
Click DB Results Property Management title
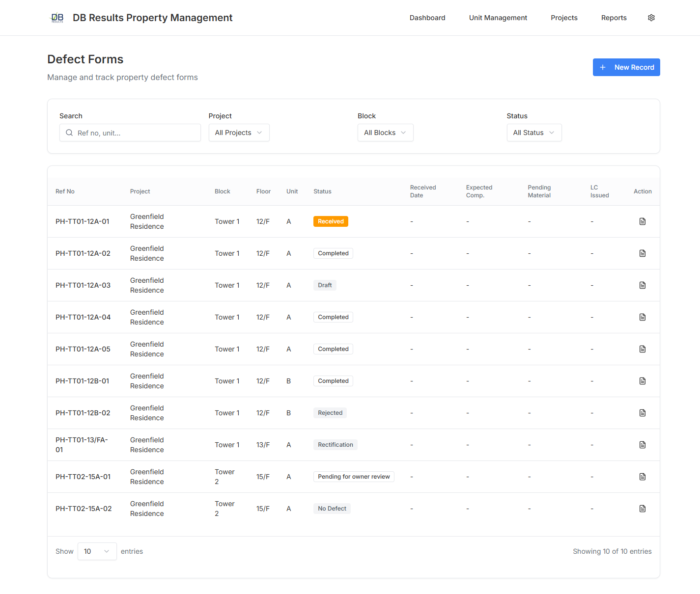tap(153, 18)
